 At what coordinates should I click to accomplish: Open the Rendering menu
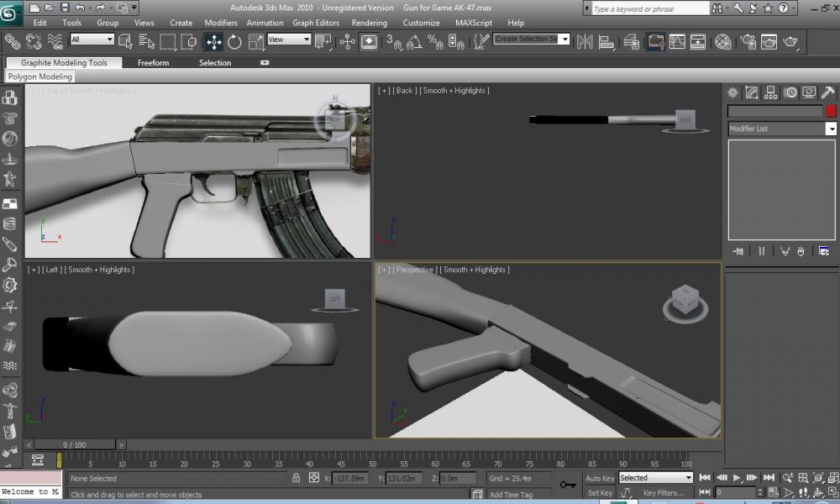[x=369, y=23]
